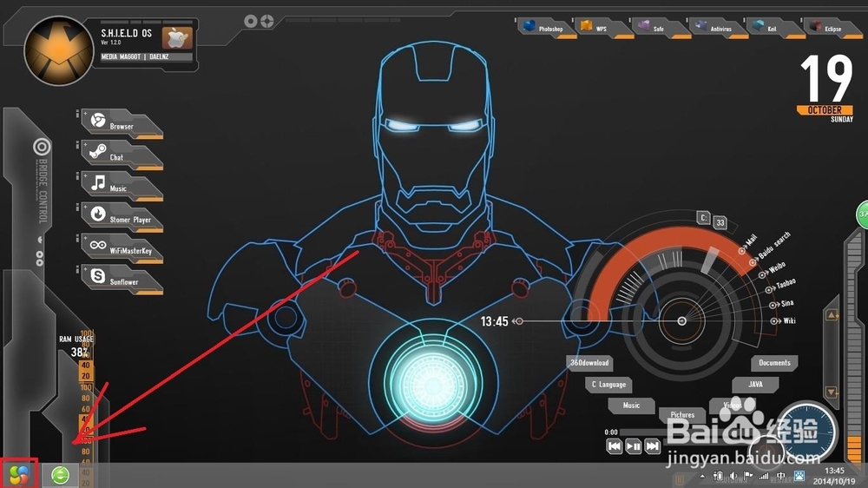Click the up arrow on right side panel
This screenshot has height=488, width=868.
832,314
